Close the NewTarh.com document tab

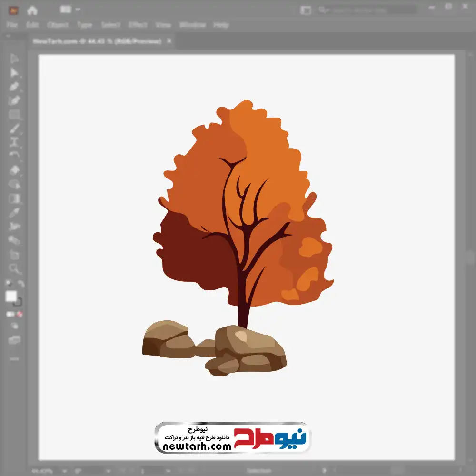169,41
